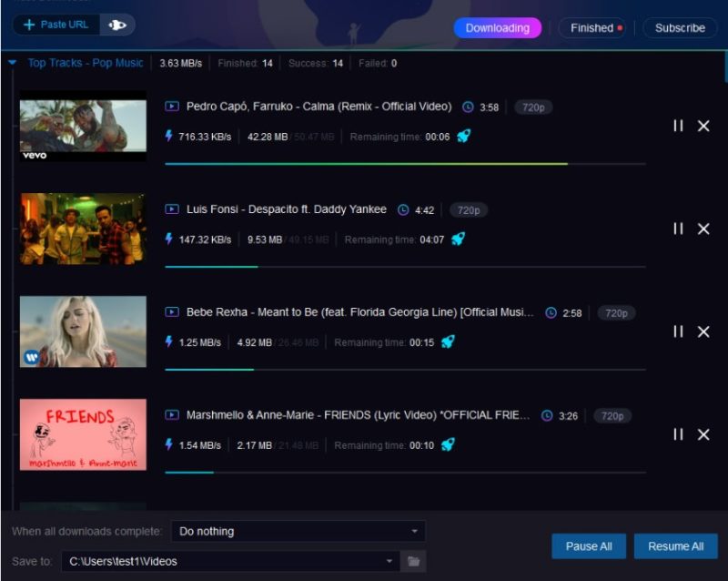Pause the Marshmello FRIENDS download
The width and height of the screenshot is (728, 581).
[678, 434]
